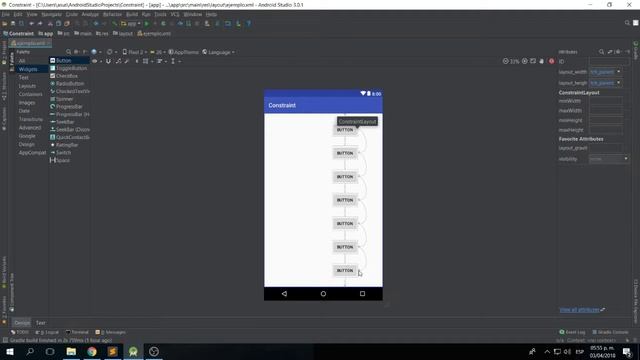Viewport: 640px width, 360px height.
Task: Open the File menu
Action: click(6, 14)
